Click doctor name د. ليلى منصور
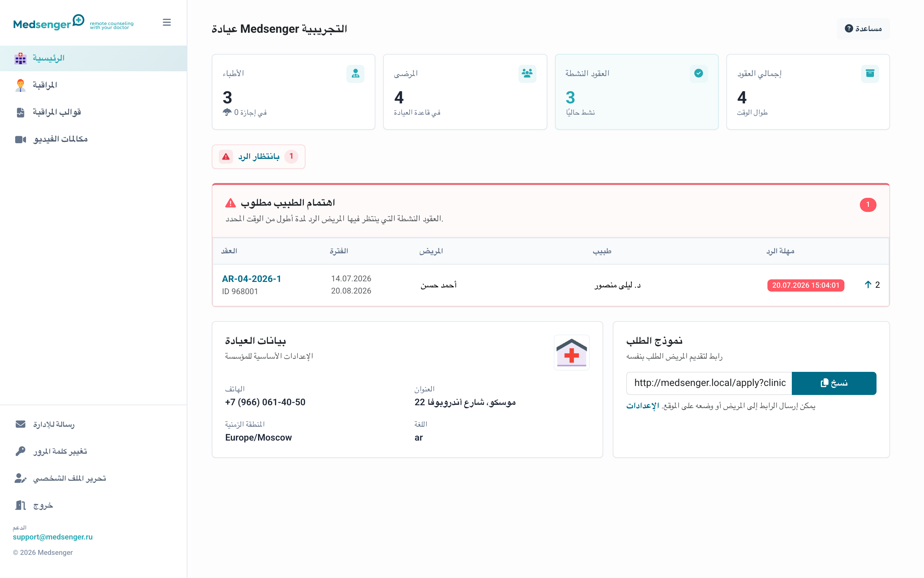 pyautogui.click(x=617, y=285)
